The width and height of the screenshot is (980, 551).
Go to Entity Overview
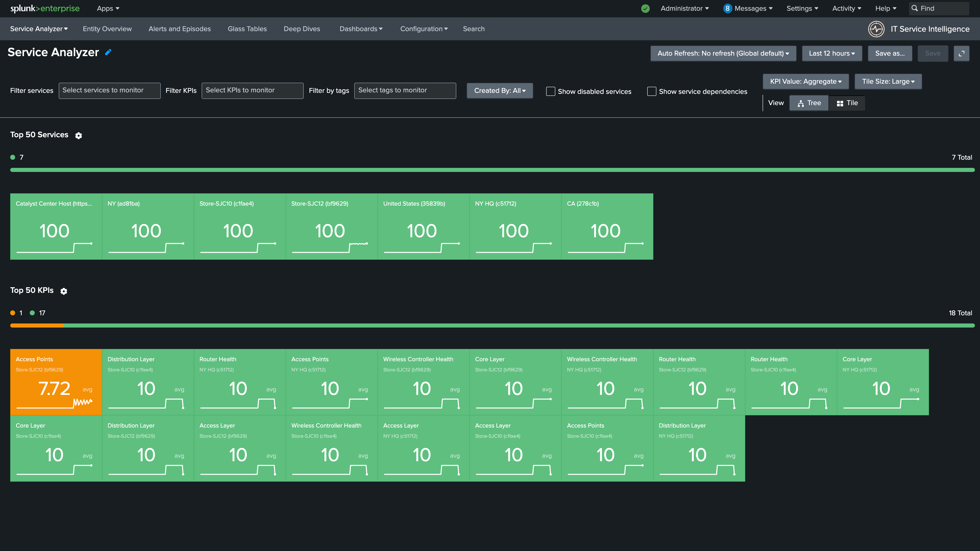coord(107,29)
